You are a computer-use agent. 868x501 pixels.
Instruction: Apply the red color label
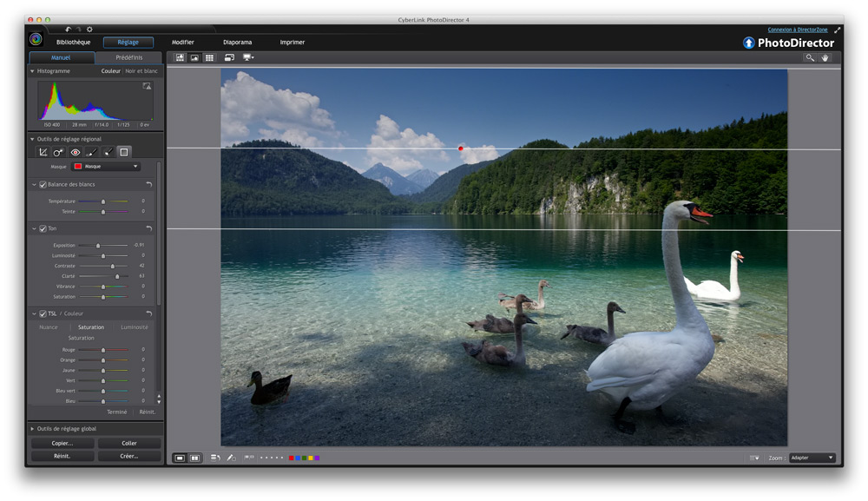tap(291, 458)
